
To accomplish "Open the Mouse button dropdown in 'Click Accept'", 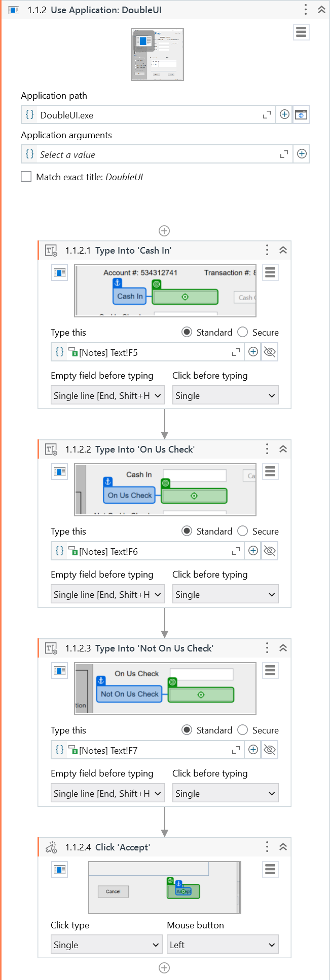I will 222,944.
